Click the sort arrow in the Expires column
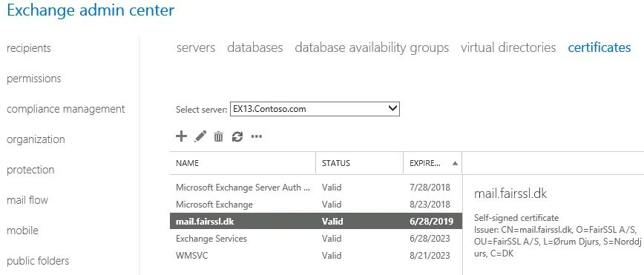644x275 pixels. (x=455, y=163)
